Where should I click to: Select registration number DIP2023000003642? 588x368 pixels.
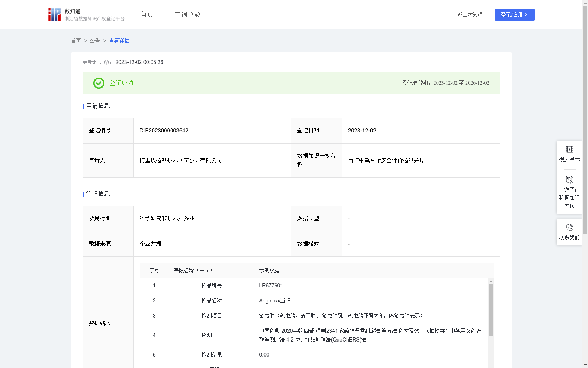point(164,131)
